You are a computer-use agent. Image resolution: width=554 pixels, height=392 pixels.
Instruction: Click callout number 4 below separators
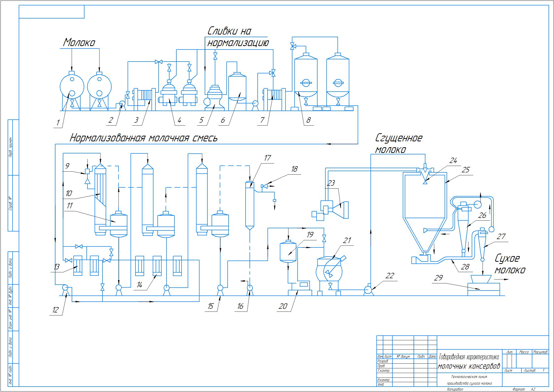point(179,120)
